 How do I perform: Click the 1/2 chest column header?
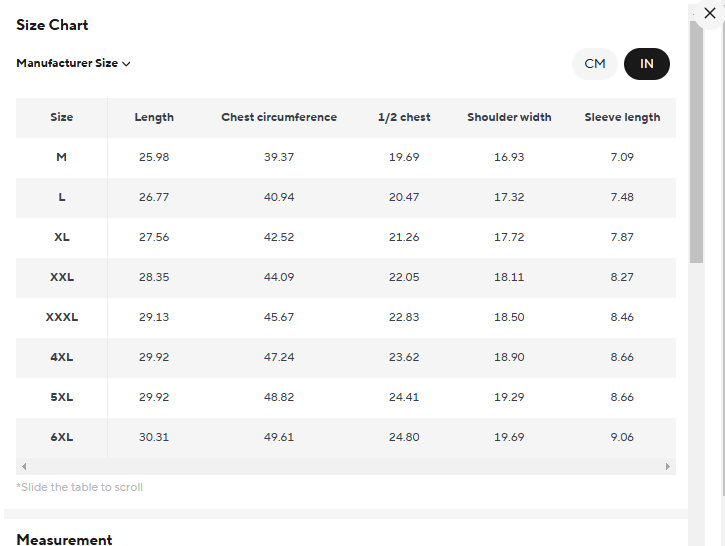404,118
